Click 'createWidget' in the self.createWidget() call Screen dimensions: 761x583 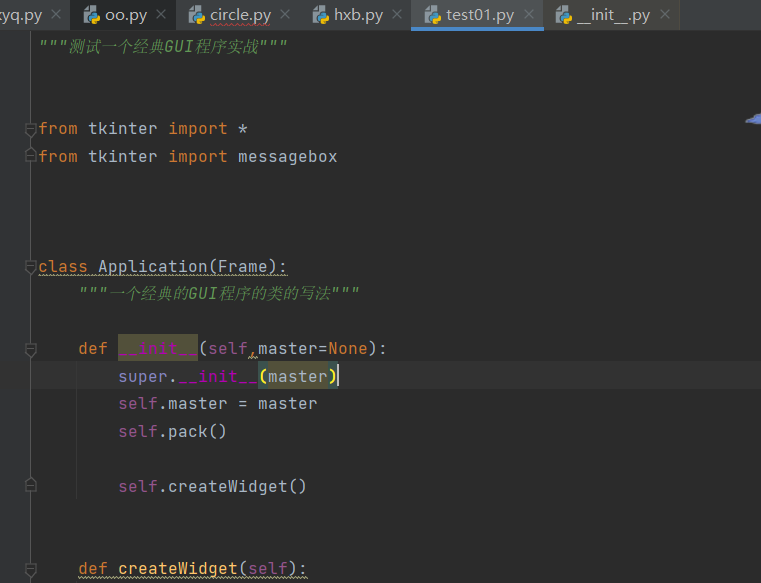228,486
